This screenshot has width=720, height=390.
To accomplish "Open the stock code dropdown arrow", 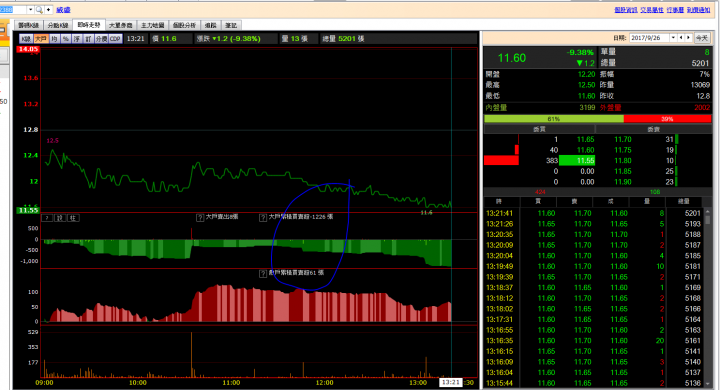I will 30,10.
